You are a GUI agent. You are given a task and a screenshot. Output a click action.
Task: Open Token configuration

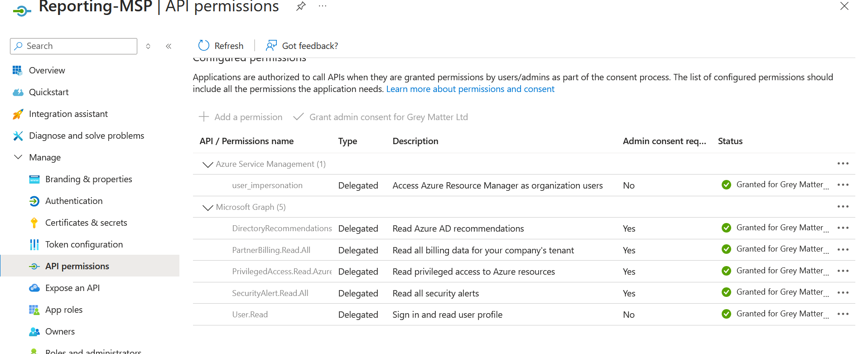84,244
